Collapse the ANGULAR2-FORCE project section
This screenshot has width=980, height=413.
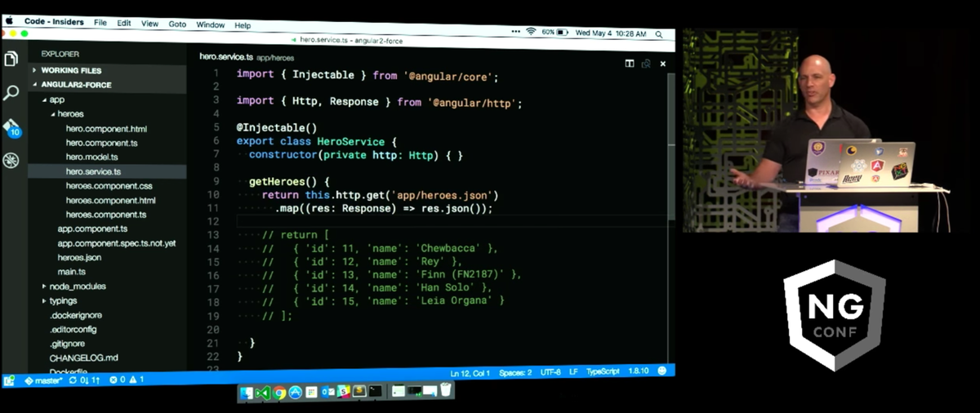pos(76,85)
